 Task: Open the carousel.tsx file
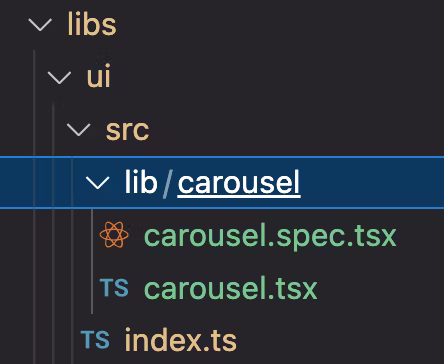pyautogui.click(x=230, y=288)
